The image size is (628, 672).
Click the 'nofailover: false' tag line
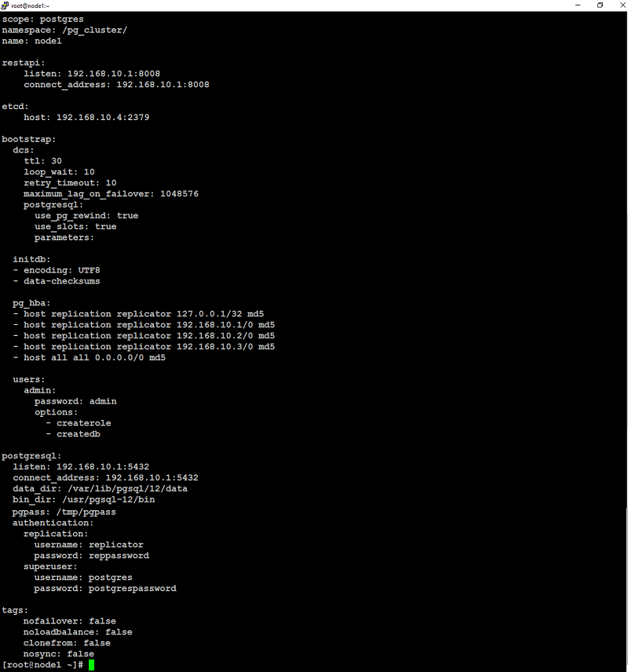[69, 621]
